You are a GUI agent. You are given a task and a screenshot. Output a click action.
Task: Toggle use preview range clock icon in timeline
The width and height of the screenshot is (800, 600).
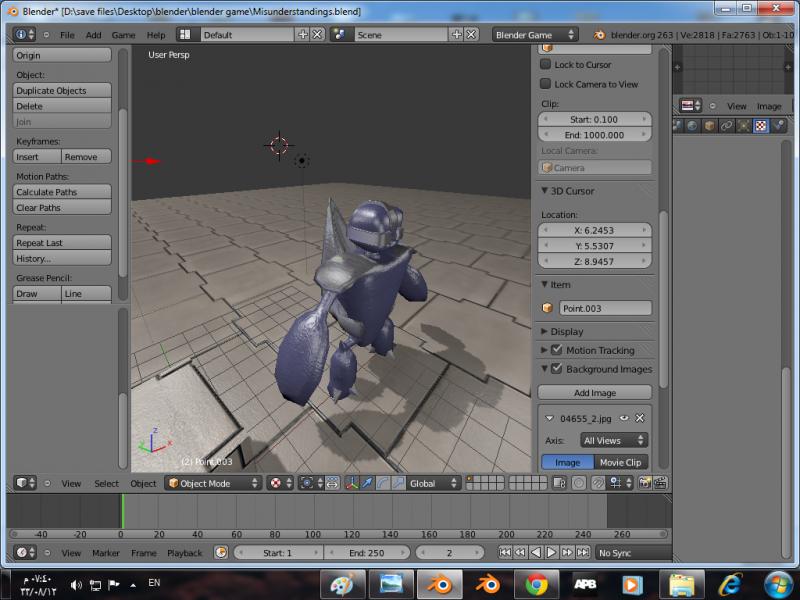pyautogui.click(x=221, y=553)
